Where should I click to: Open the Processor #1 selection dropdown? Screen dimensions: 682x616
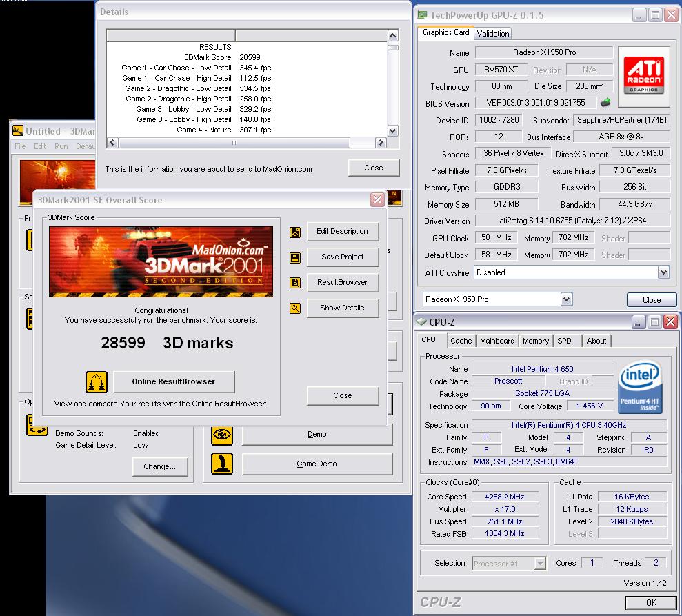[540, 564]
